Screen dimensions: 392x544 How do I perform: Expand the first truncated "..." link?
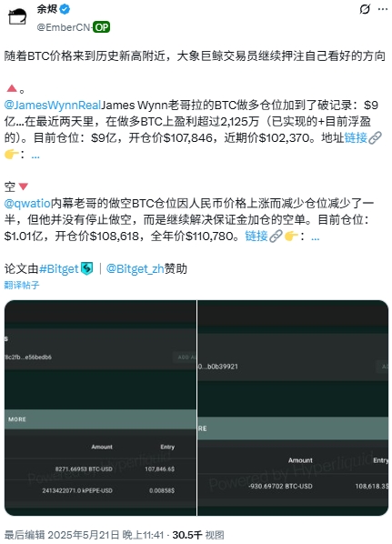coord(35,155)
